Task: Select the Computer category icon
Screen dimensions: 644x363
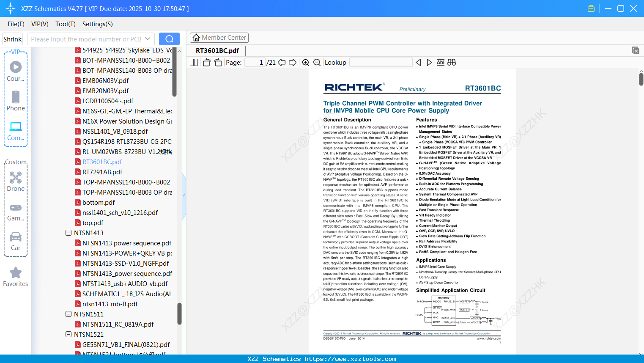Action: [x=16, y=131]
